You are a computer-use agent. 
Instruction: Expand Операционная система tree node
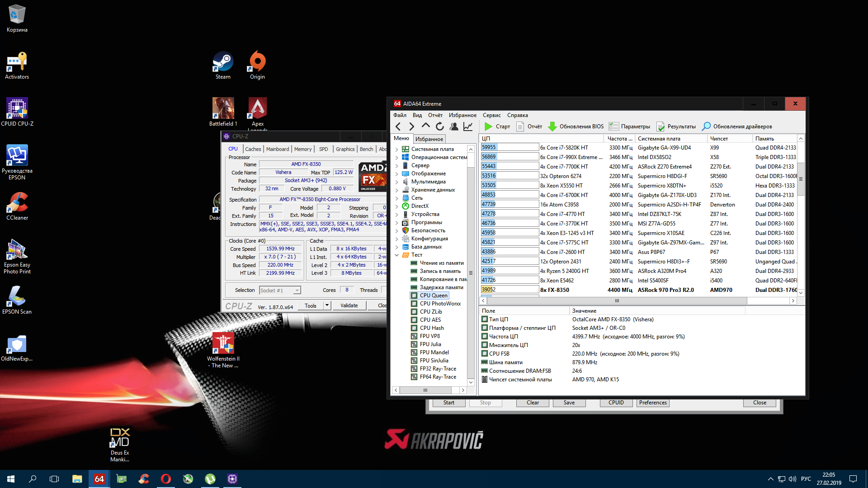click(397, 157)
